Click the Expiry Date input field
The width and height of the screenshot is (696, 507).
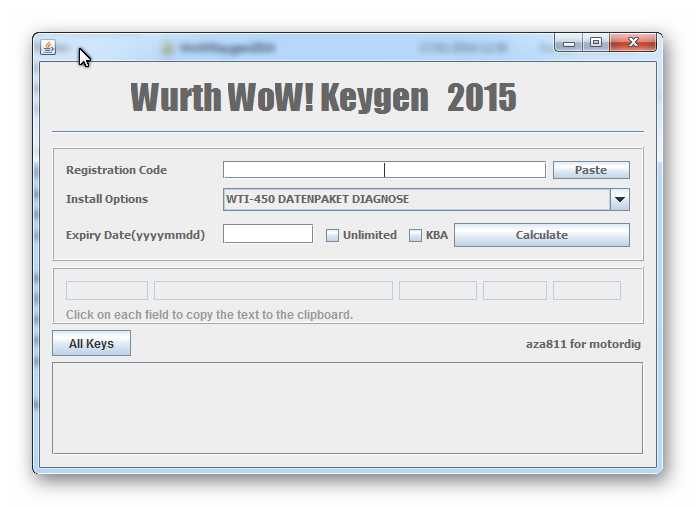pos(268,234)
